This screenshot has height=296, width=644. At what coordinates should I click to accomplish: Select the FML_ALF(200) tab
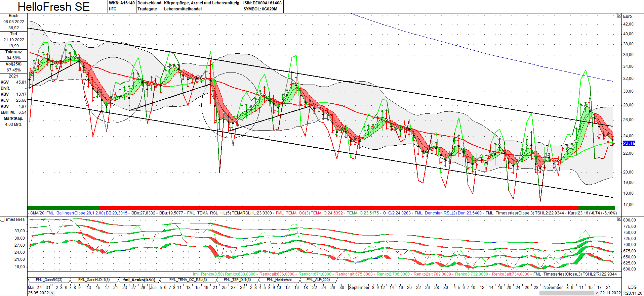click(318, 280)
